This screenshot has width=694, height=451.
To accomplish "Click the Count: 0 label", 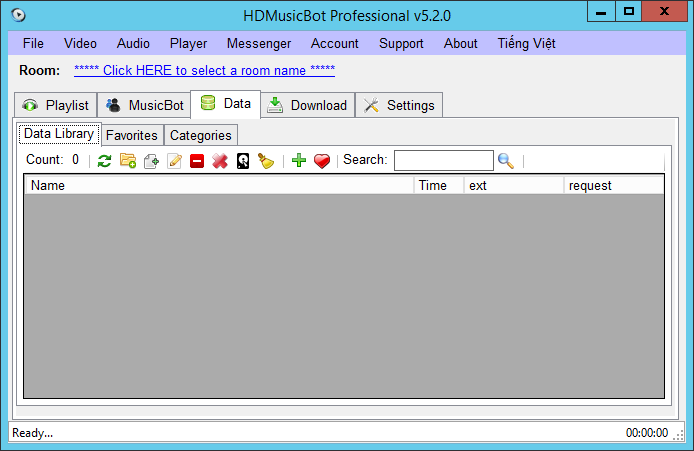I will click(53, 159).
